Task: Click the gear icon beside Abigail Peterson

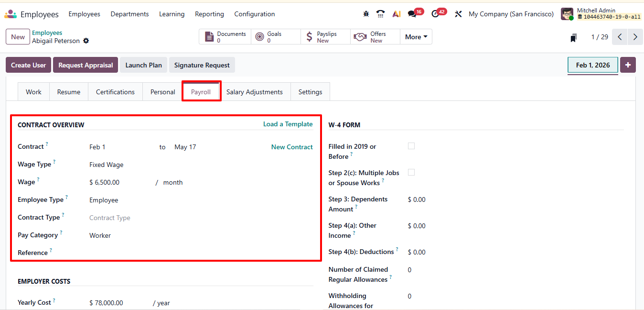Action: pyautogui.click(x=86, y=41)
